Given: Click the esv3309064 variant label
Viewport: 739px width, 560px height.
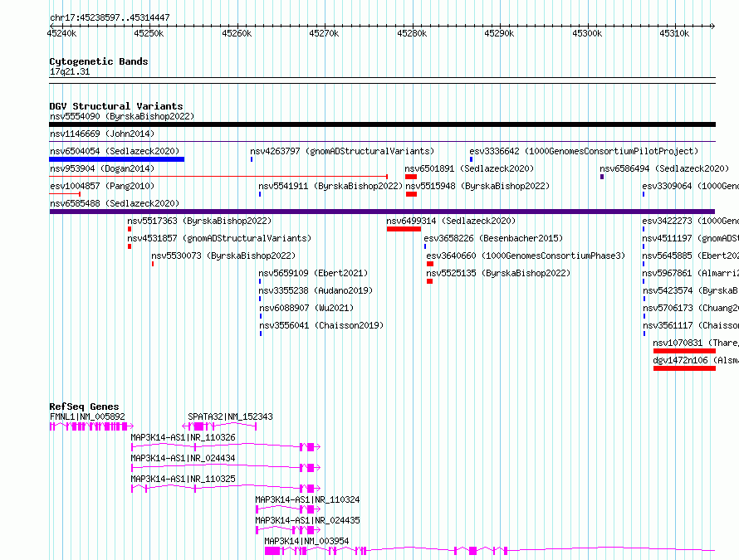Looking at the screenshot, I should tap(691, 186).
